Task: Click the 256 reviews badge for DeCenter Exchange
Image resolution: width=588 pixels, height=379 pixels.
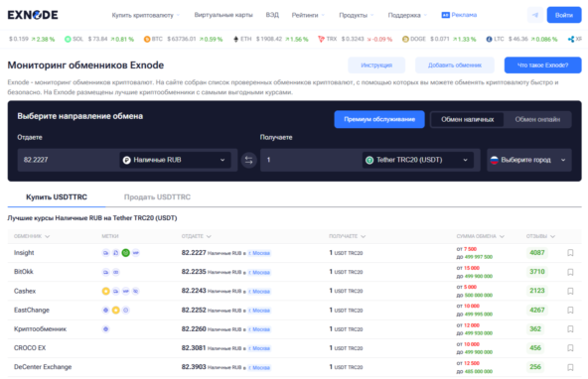Action: [x=535, y=367]
